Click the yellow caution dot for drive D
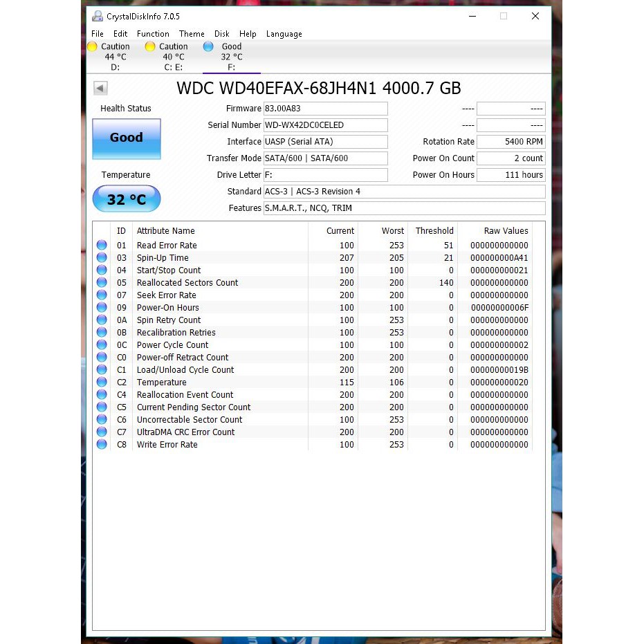 click(x=92, y=46)
